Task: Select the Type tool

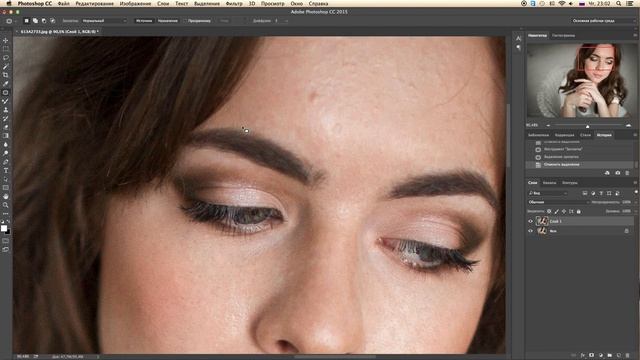Action: pos(6,170)
